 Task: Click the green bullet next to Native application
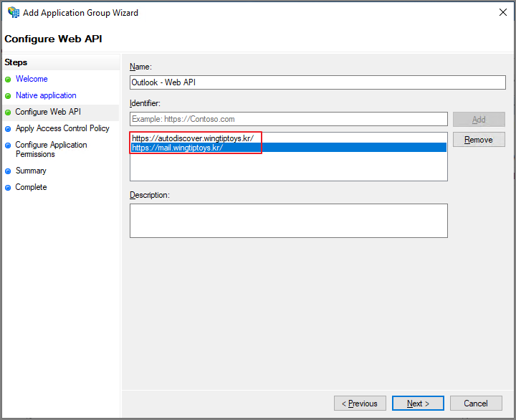point(8,96)
